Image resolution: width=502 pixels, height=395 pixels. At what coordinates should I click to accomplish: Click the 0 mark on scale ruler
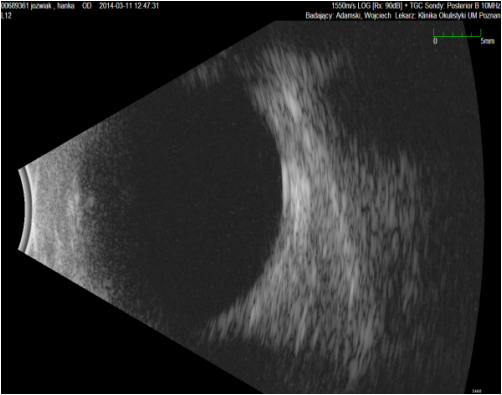[435, 41]
